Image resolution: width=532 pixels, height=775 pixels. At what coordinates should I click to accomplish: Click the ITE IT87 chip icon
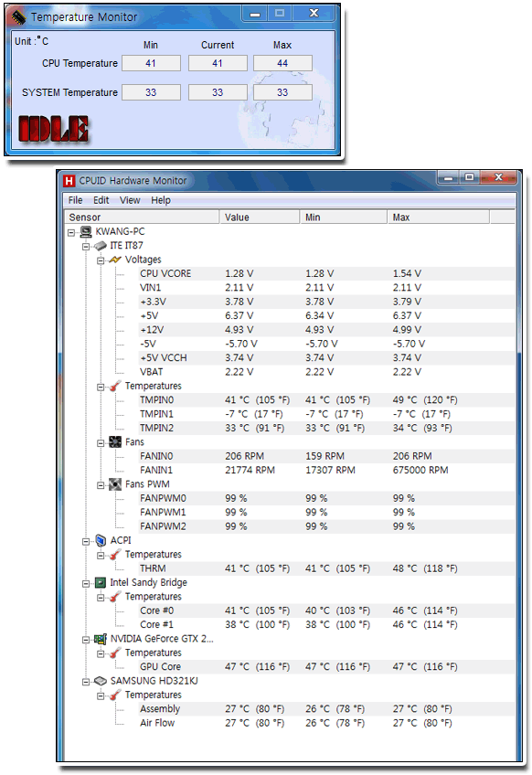[101, 246]
